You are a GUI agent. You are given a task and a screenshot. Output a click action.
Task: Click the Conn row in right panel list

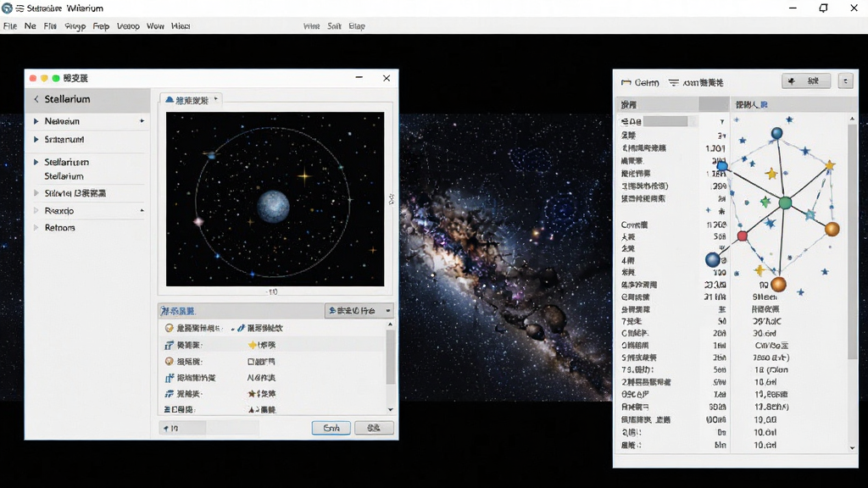(x=673, y=225)
